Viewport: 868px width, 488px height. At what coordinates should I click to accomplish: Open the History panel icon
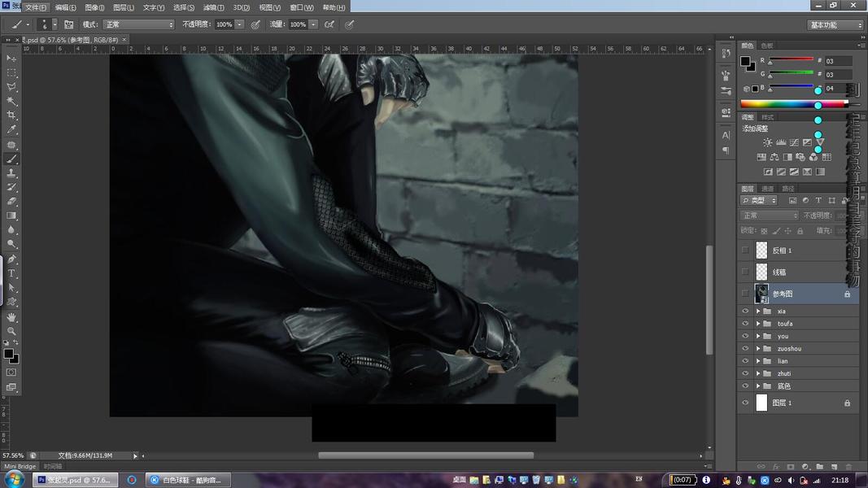point(726,54)
